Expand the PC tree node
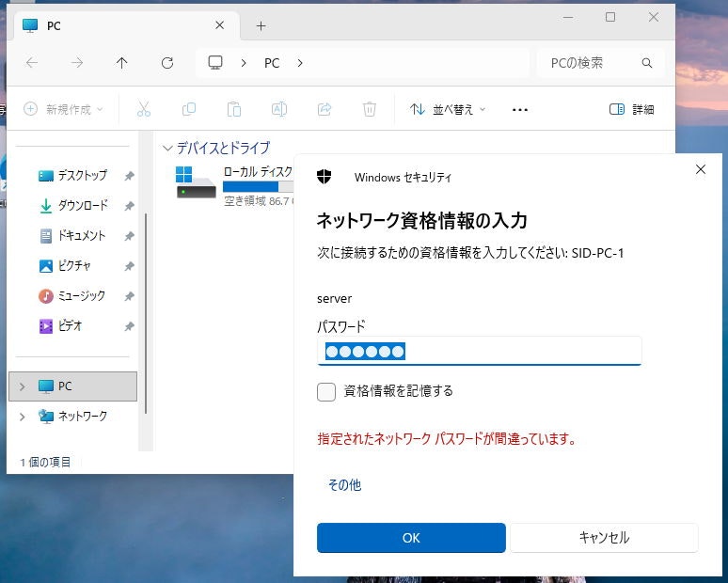The width and height of the screenshot is (728, 583). [x=22, y=386]
